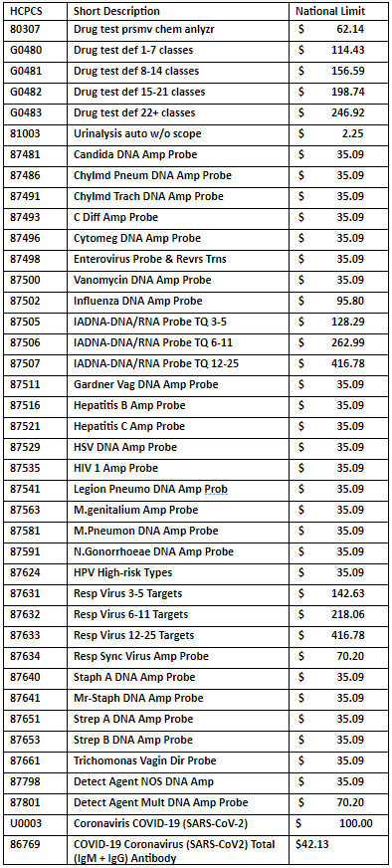Click the G0480 code cell
The height and width of the screenshot is (868, 392).
37,50
